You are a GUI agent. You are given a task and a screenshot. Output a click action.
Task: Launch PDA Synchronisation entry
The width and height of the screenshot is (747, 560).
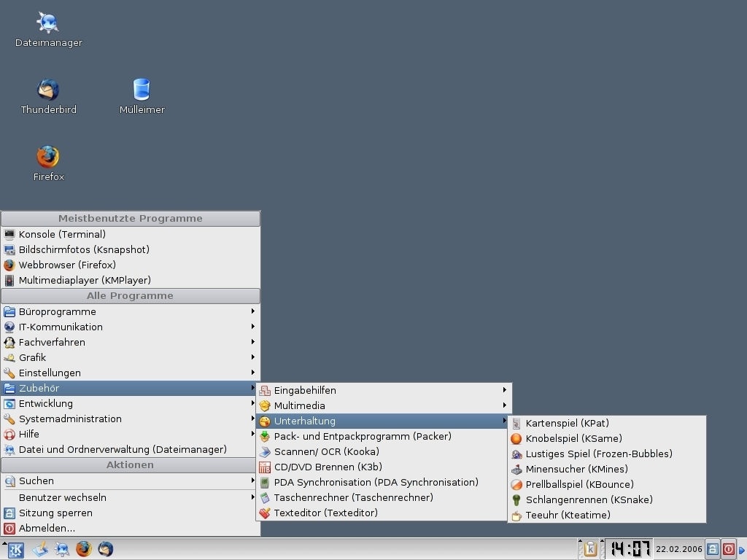tap(384, 482)
